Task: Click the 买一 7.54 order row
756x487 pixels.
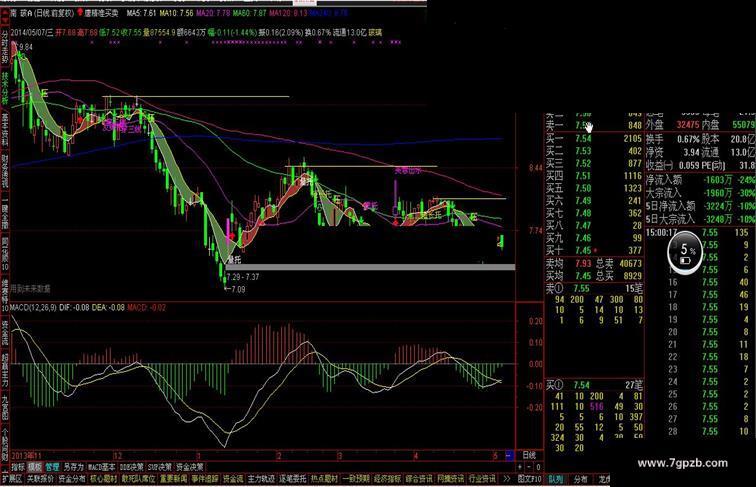Action: pyautogui.click(x=594, y=138)
